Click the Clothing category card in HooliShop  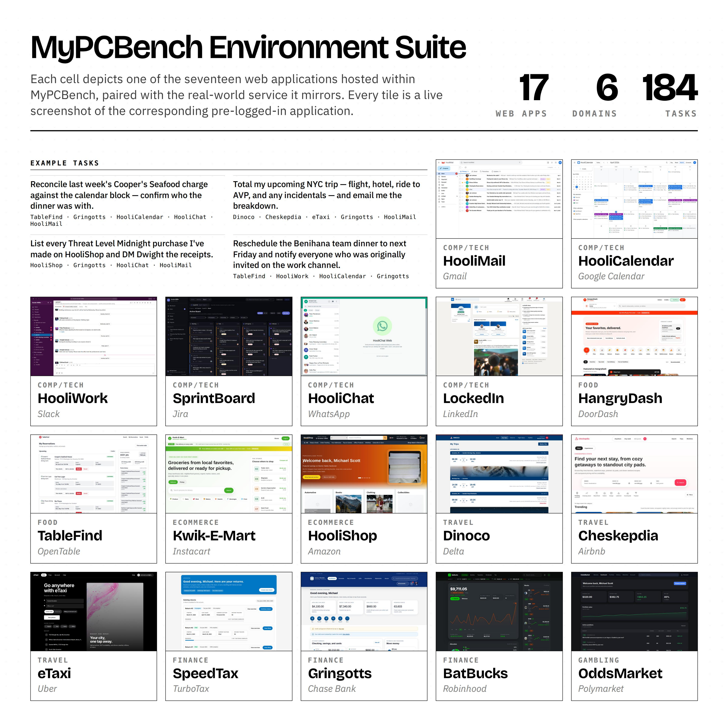[379, 501]
